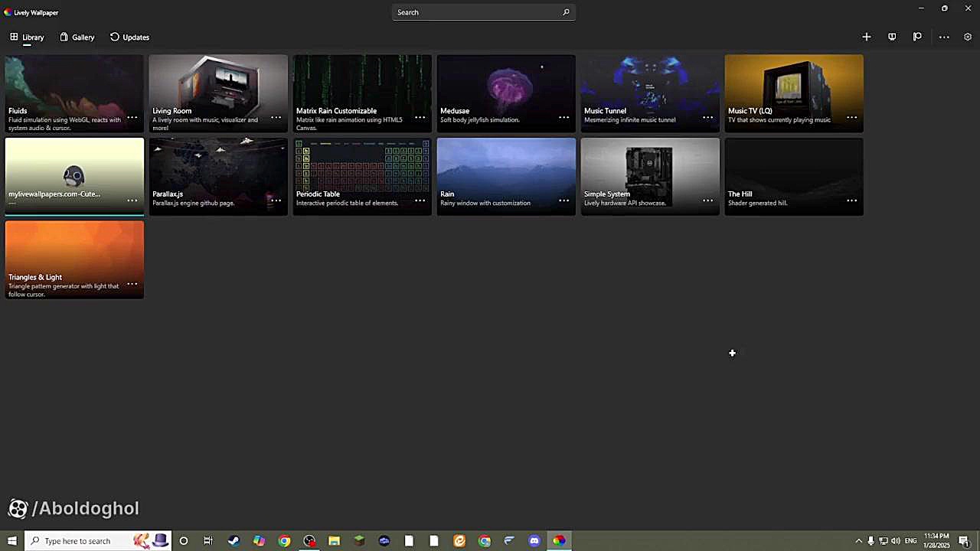The width and height of the screenshot is (980, 551).
Task: Expand the Medusae wallpaper options menu
Action: [x=563, y=117]
